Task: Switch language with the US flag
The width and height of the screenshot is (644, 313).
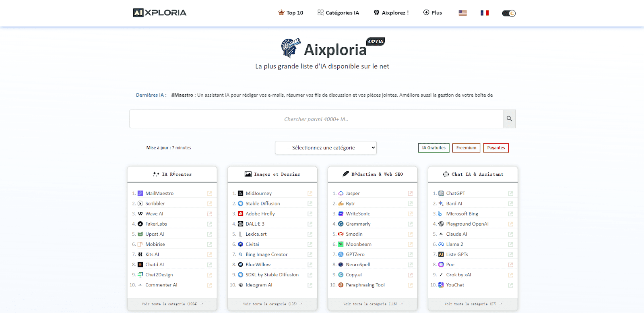Action: click(x=463, y=13)
